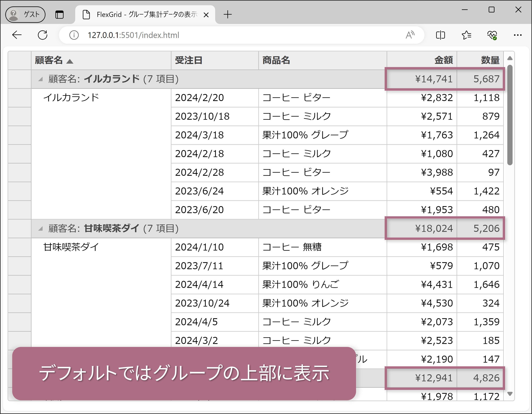Select the FlexGrid browser tab
The height and width of the screenshot is (414, 532).
[145, 15]
